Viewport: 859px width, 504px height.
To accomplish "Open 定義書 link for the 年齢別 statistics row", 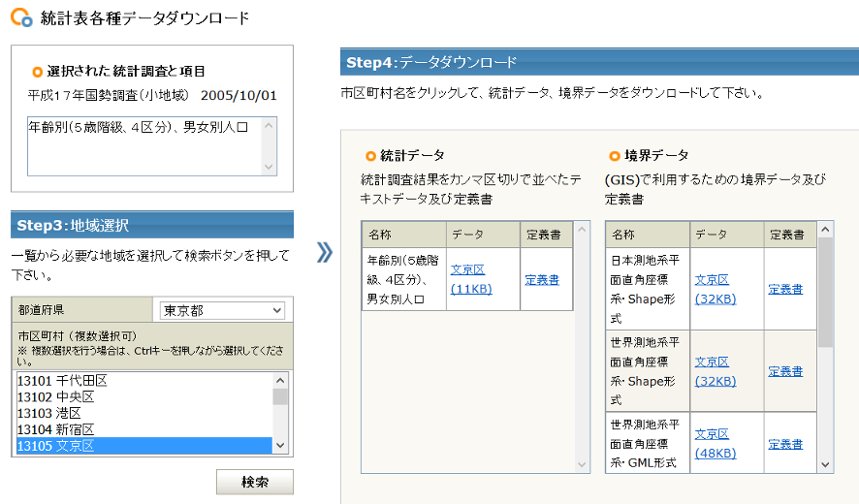I will point(542,280).
